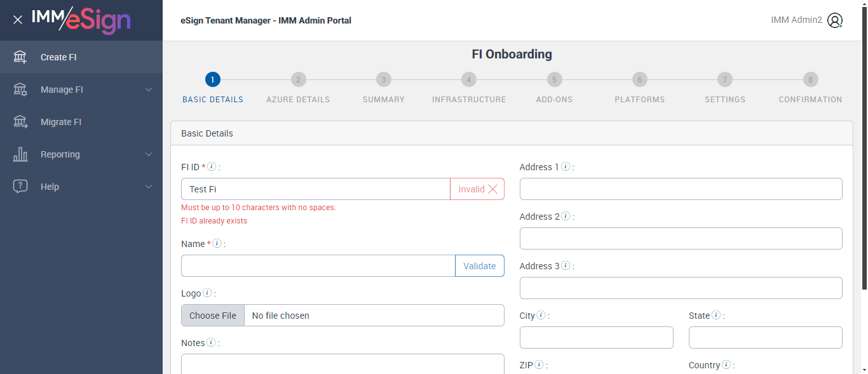Click the Validate button for Name

tap(480, 266)
